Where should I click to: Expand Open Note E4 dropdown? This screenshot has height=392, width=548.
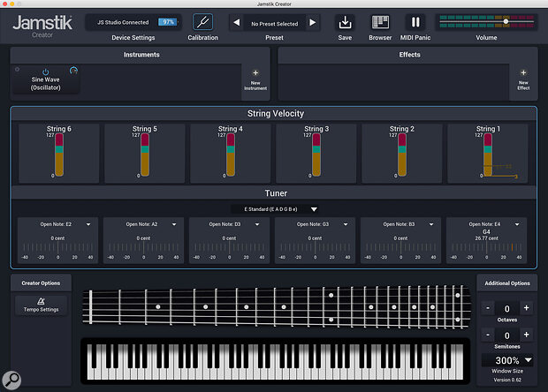pyautogui.click(x=517, y=224)
